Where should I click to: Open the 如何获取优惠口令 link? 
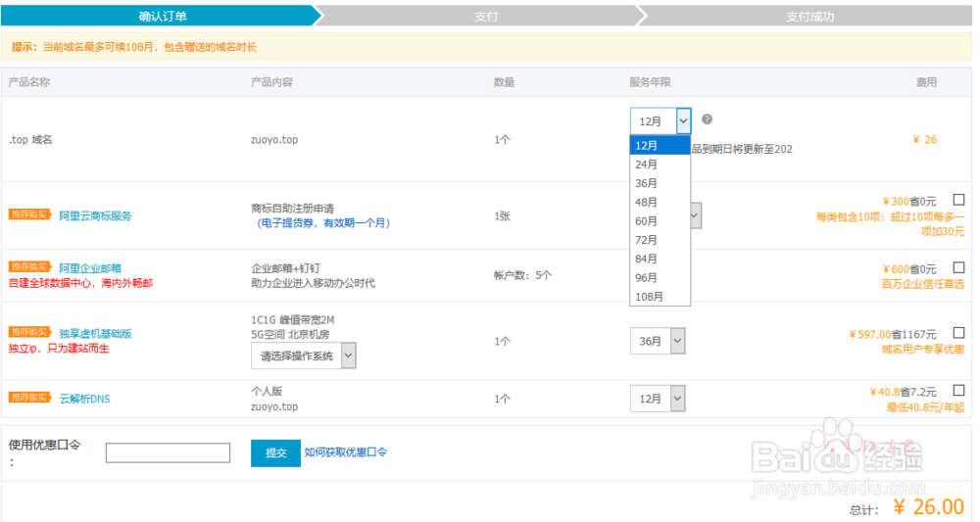tap(346, 451)
